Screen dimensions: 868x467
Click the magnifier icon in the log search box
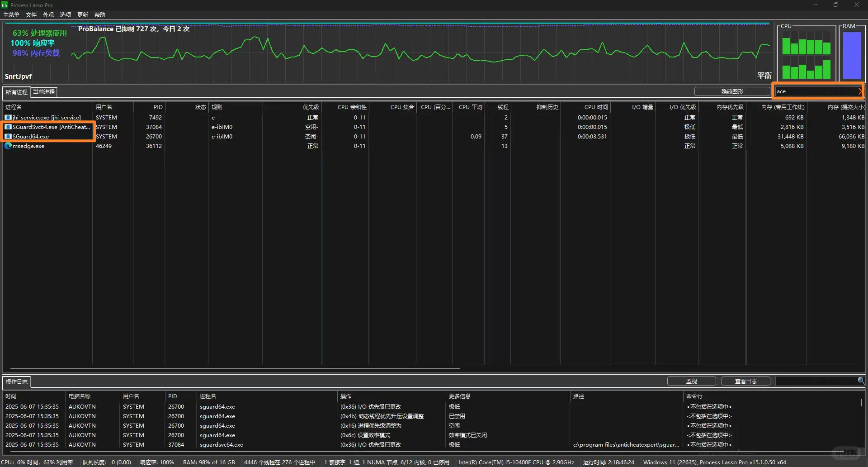click(861, 381)
